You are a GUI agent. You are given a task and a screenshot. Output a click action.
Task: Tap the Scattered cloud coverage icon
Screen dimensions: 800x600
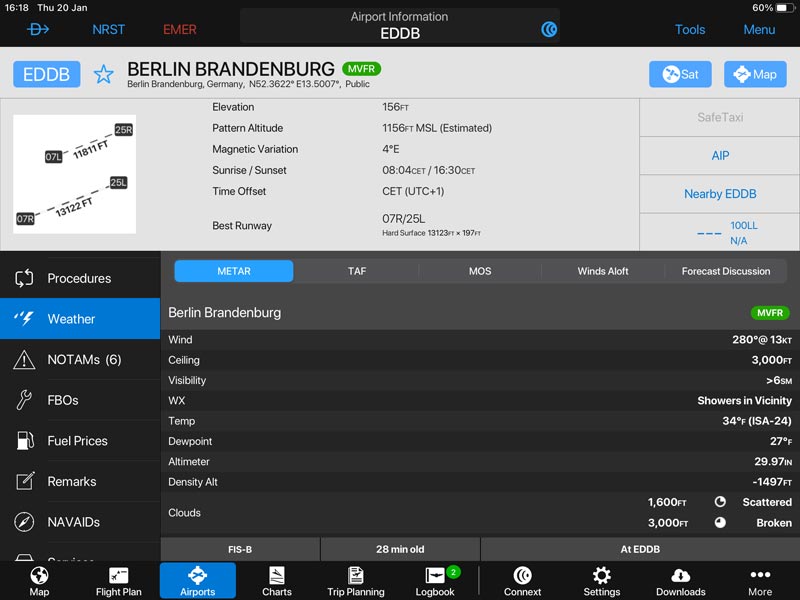pos(720,502)
